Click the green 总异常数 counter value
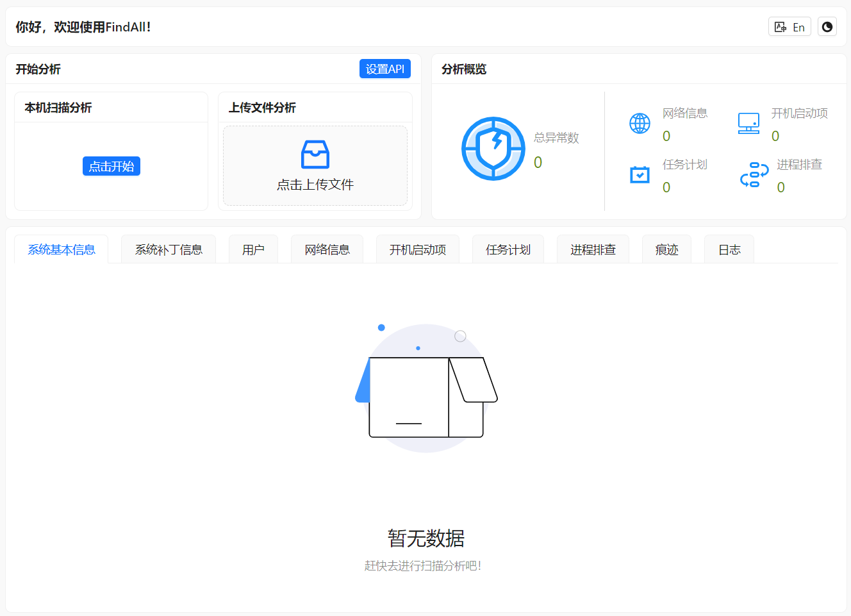This screenshot has height=616, width=851. click(x=537, y=162)
